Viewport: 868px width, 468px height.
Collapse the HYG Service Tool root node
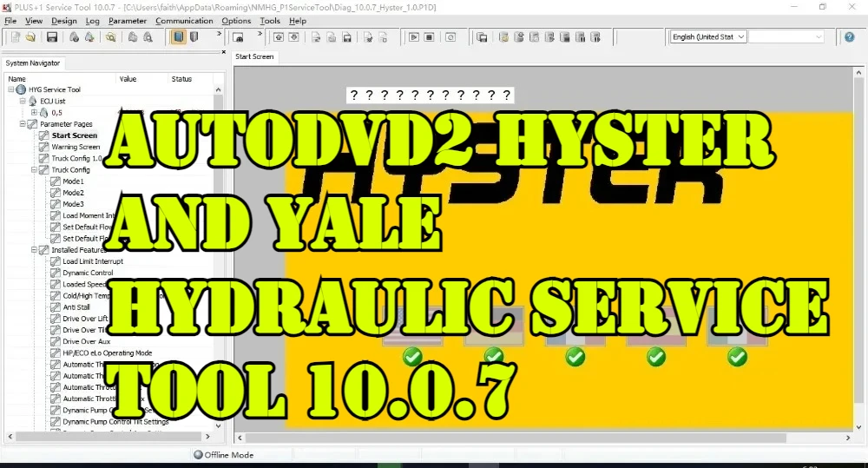[x=10, y=89]
